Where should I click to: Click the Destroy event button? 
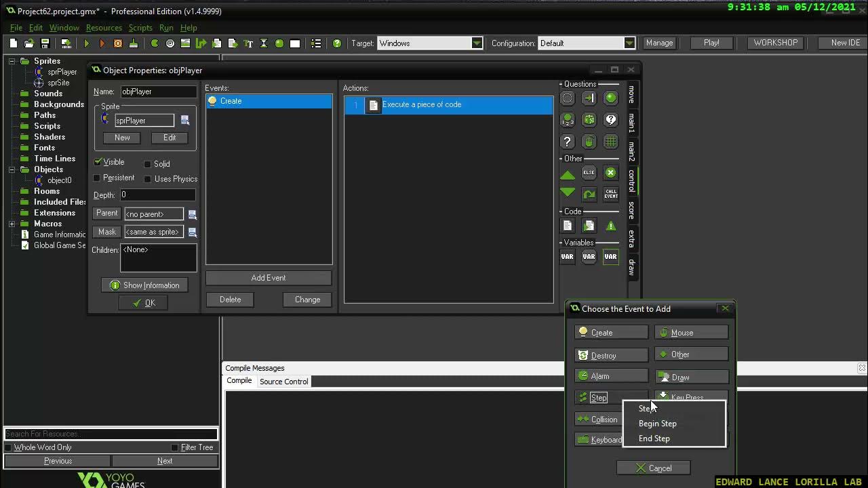pos(612,355)
